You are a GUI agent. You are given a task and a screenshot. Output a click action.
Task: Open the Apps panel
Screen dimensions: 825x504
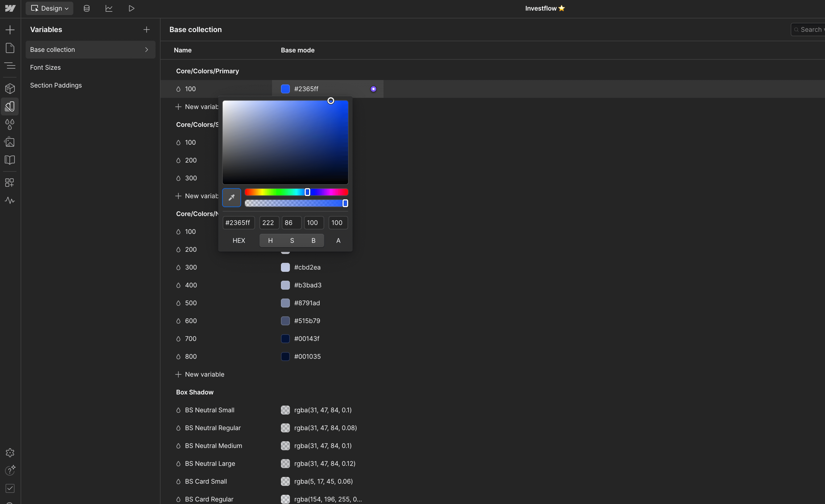pyautogui.click(x=10, y=182)
